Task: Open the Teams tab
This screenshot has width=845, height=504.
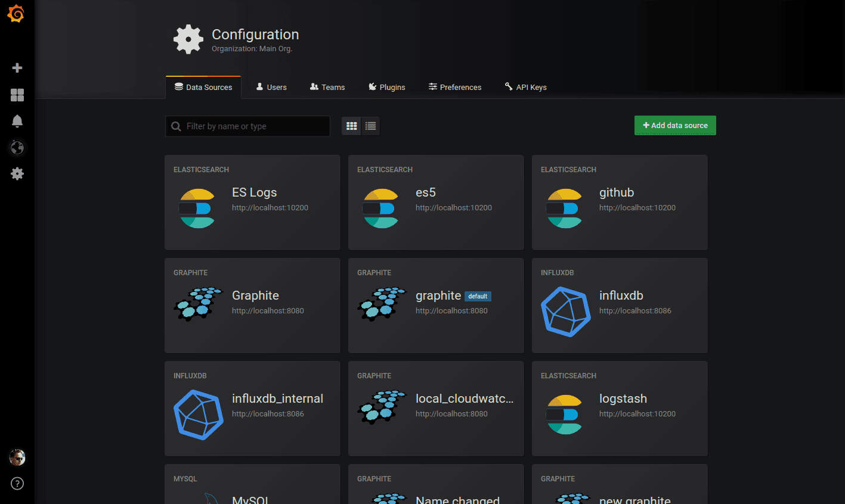Action: [327, 87]
